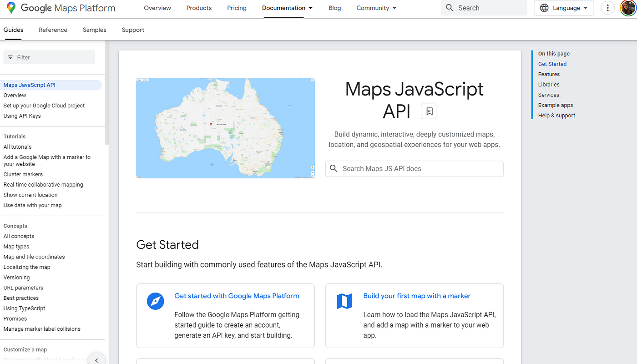Open the Language selector dropdown
This screenshot has width=637, height=364.
click(x=564, y=8)
